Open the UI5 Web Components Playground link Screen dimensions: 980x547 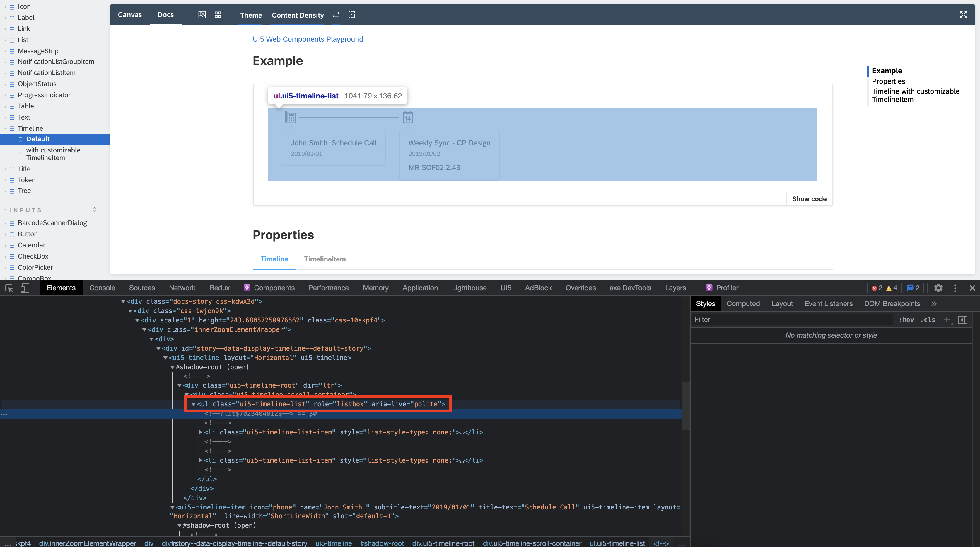tap(308, 39)
